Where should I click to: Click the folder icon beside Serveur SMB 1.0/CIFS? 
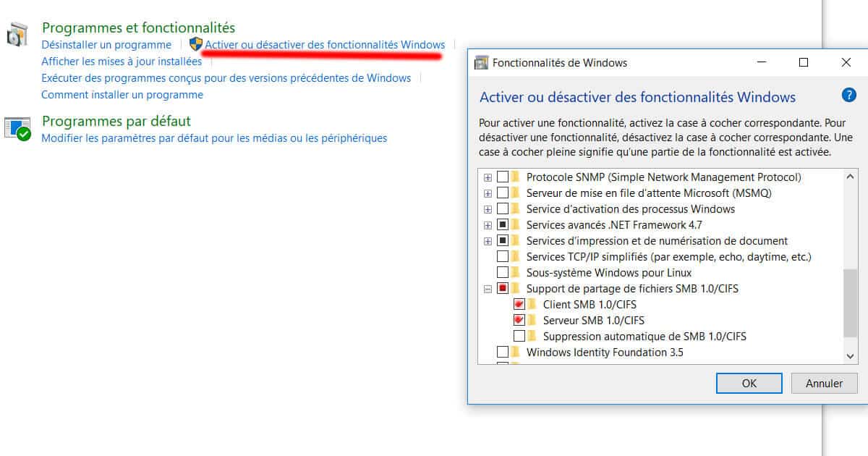pyautogui.click(x=532, y=320)
